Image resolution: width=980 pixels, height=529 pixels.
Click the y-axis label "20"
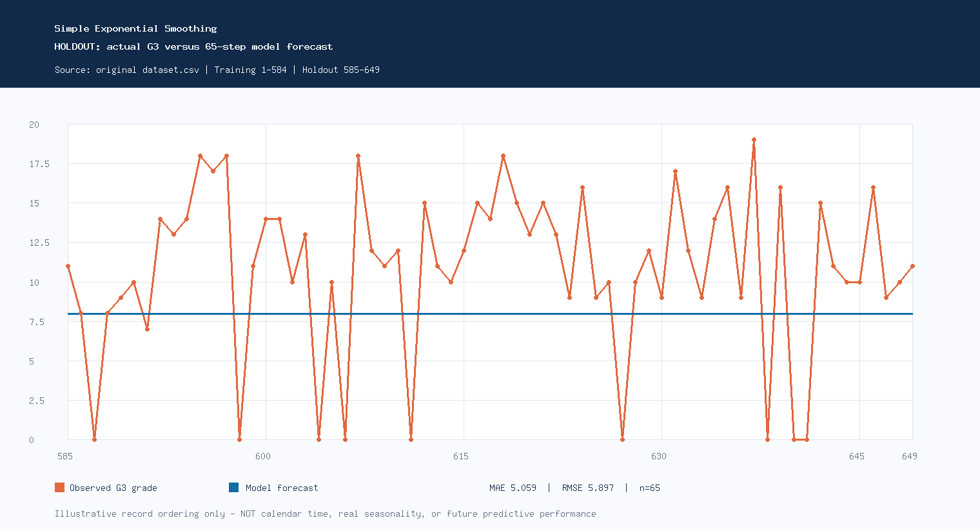click(34, 125)
